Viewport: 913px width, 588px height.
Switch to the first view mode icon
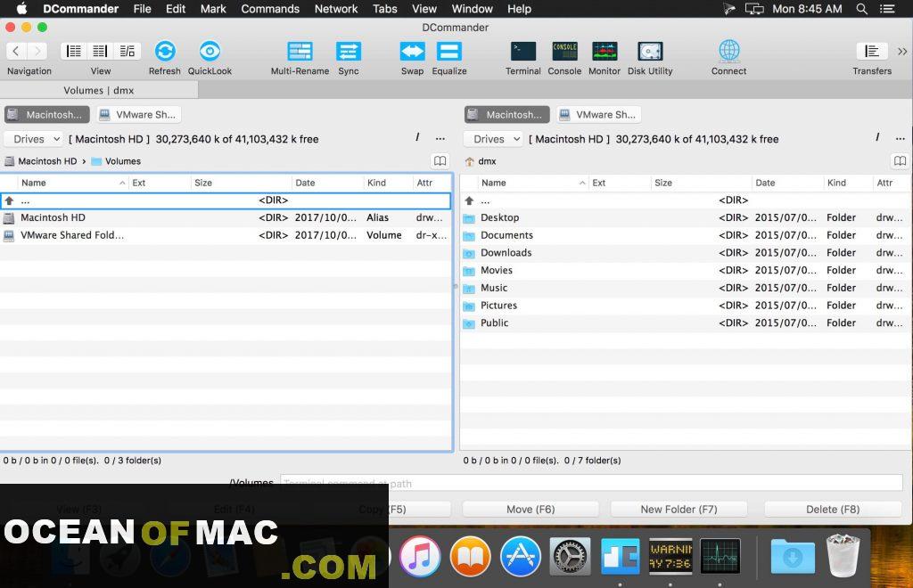click(74, 51)
